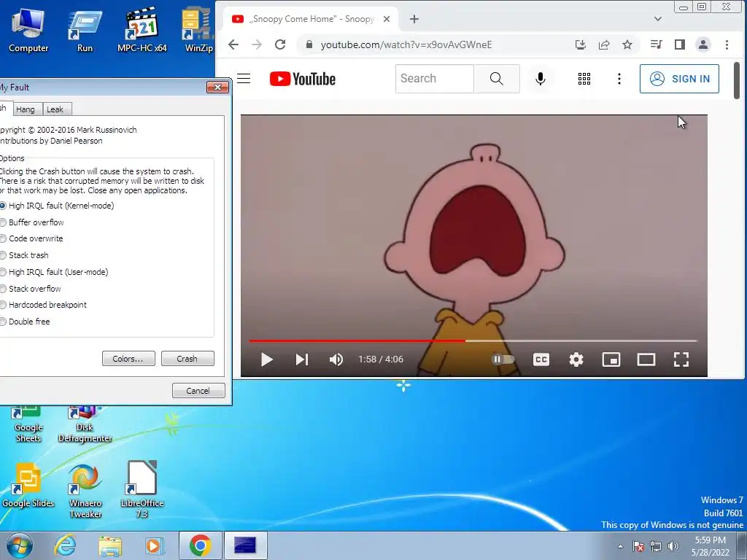Open Google Sheets desktop shortcut
The width and height of the screenshot is (747, 560).
pyautogui.click(x=28, y=425)
